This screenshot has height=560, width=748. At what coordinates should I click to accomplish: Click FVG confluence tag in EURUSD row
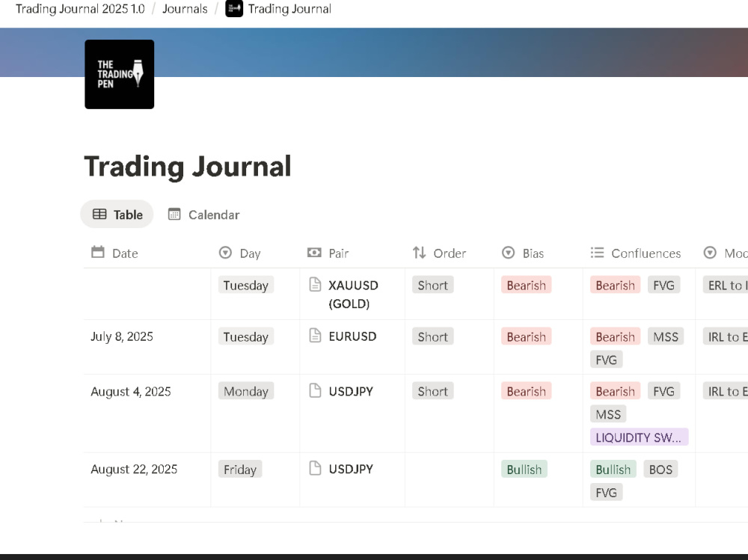pyautogui.click(x=607, y=360)
